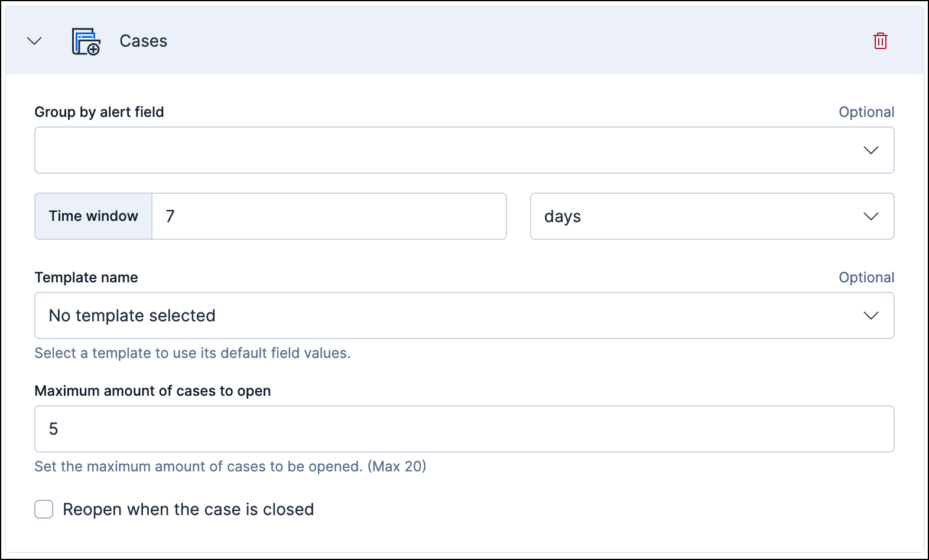The width and height of the screenshot is (929, 560).
Task: Click the template selection helper text
Action: click(193, 353)
